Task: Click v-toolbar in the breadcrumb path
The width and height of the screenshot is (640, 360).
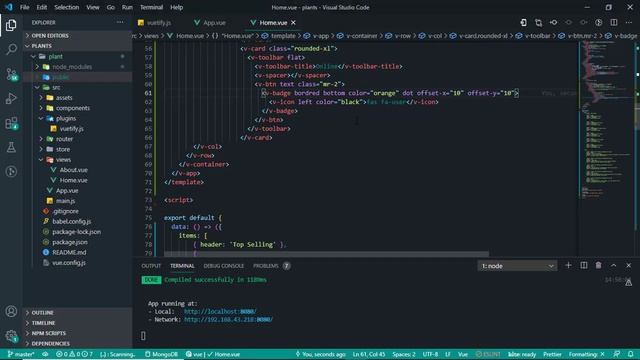Action: click(x=537, y=36)
